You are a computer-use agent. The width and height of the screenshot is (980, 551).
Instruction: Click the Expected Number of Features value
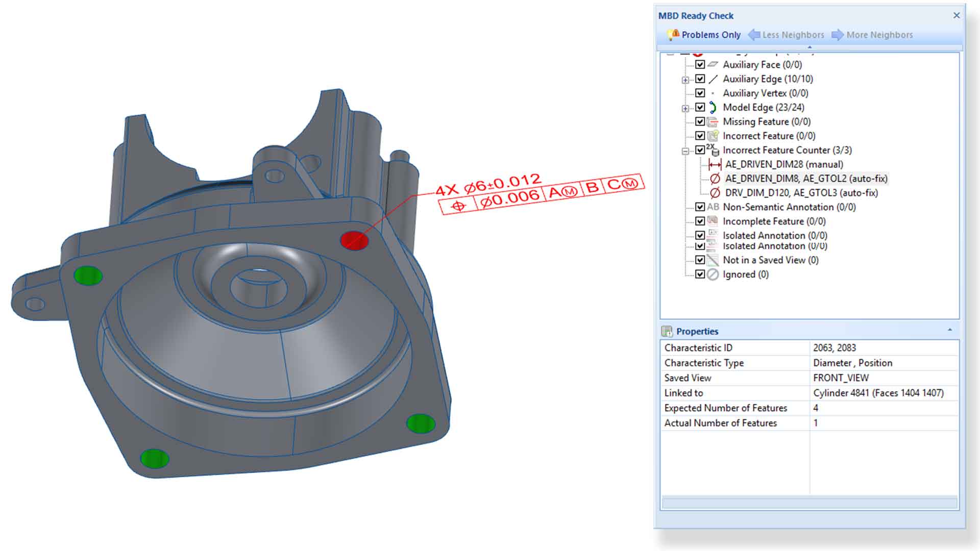[816, 408]
